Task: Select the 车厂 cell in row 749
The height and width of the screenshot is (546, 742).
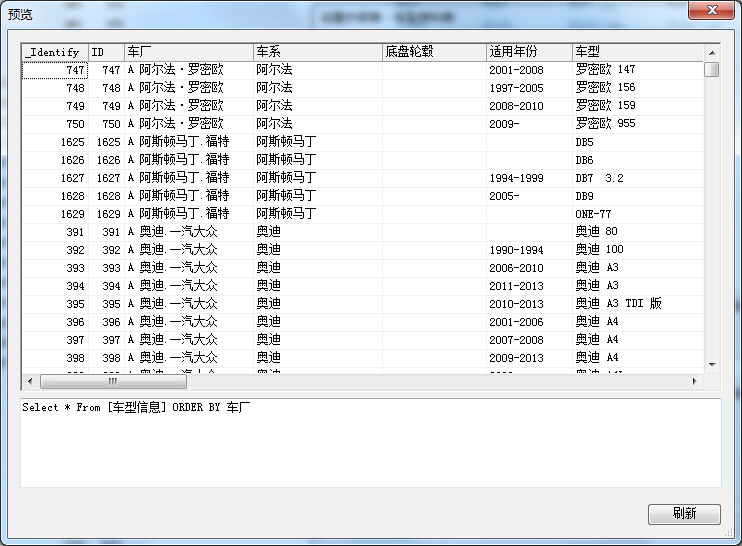Action: (x=189, y=106)
